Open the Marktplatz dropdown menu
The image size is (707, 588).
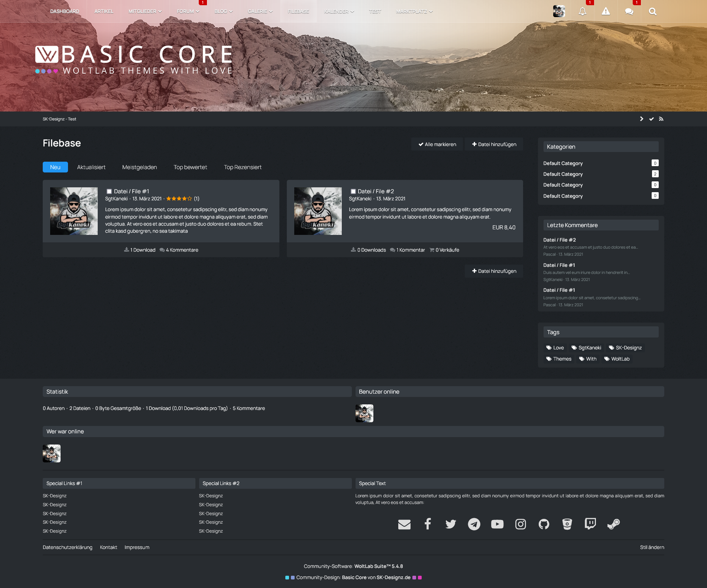414,12
